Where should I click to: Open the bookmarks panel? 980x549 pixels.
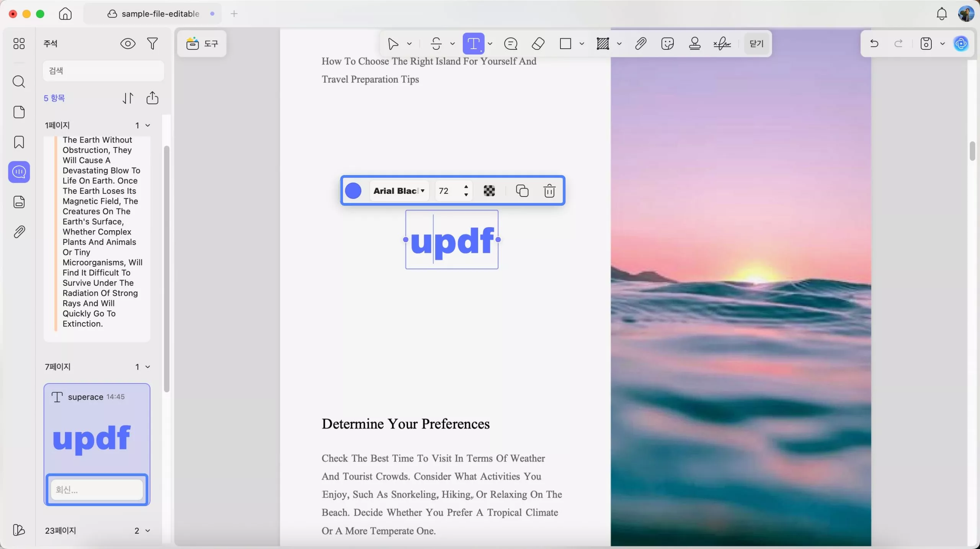click(19, 142)
